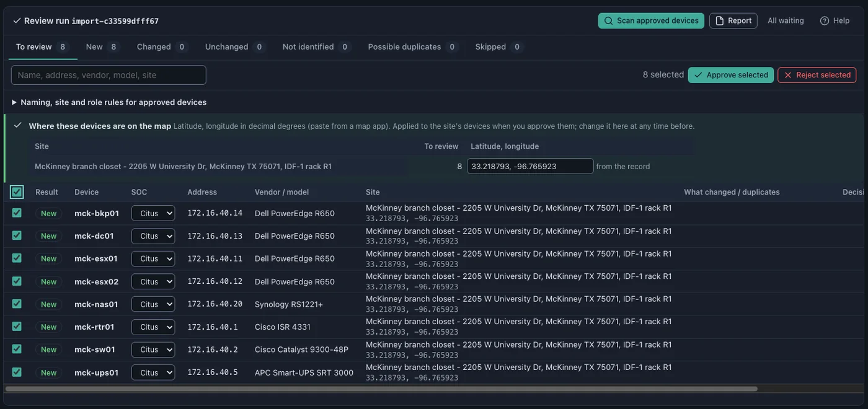Click the Vendor / model column header
Viewport: 868px width, 409px height.
(x=281, y=192)
